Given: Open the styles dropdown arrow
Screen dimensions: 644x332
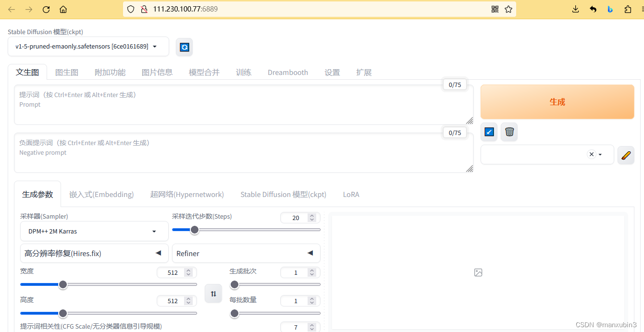Looking at the screenshot, I should tap(600, 155).
